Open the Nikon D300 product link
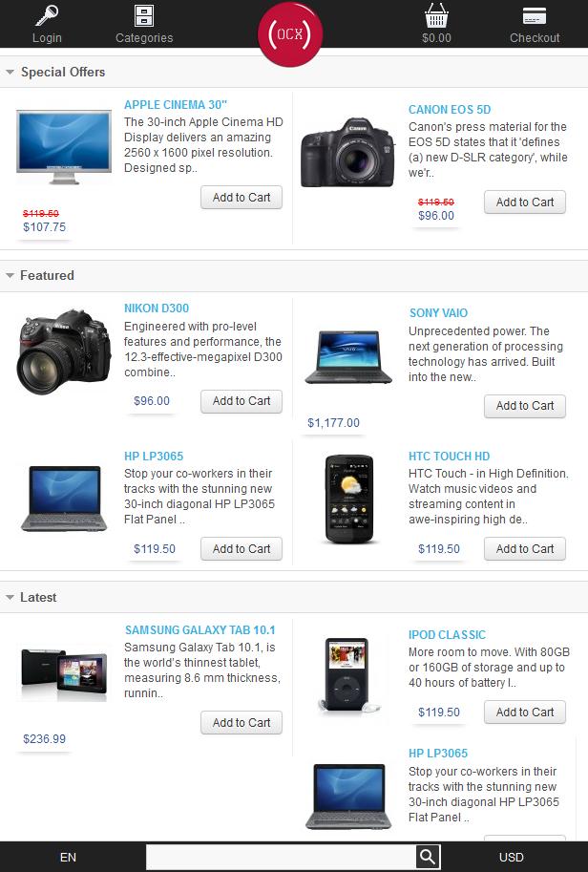The height and width of the screenshot is (872, 588). [x=157, y=308]
